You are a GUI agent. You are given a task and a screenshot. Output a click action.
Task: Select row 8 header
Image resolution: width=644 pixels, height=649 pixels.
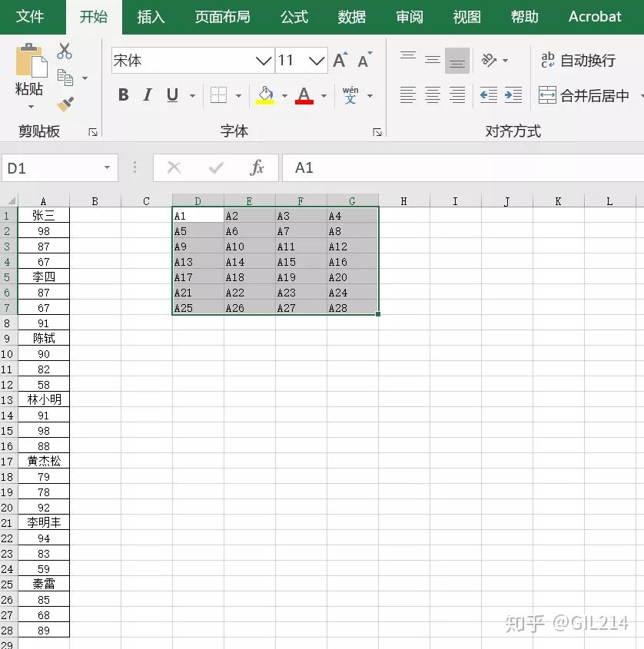coord(7,323)
